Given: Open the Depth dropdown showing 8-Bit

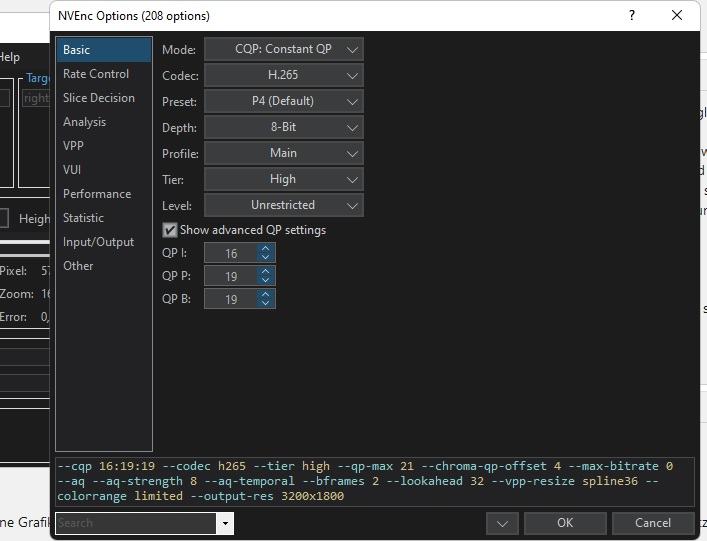Looking at the screenshot, I should click(x=284, y=127).
